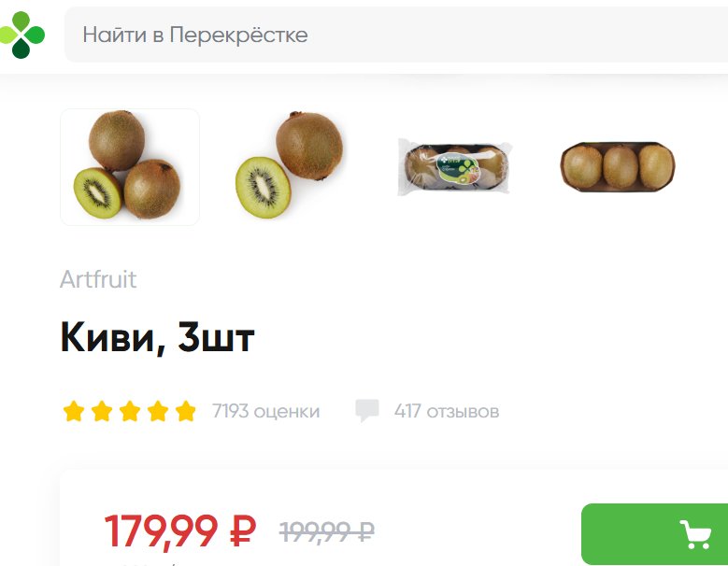The width and height of the screenshot is (728, 566).
Task: Click the 'Киви, 3шт' product title
Action: [157, 338]
